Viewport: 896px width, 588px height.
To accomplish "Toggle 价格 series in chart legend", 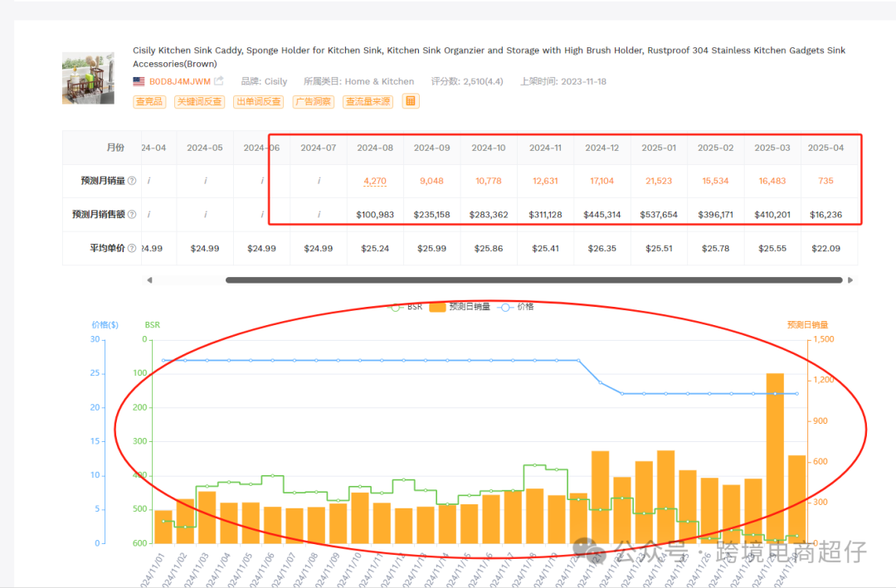I will pyautogui.click(x=515, y=307).
